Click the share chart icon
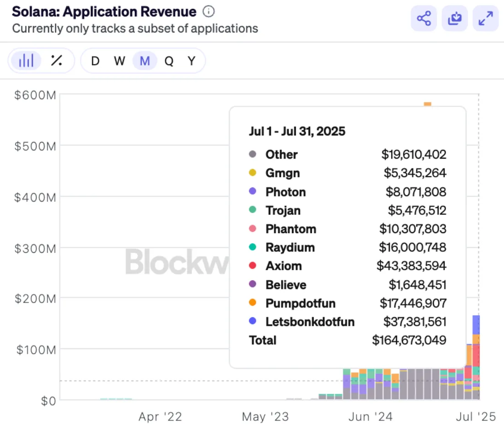This screenshot has width=504, height=426. point(423,19)
